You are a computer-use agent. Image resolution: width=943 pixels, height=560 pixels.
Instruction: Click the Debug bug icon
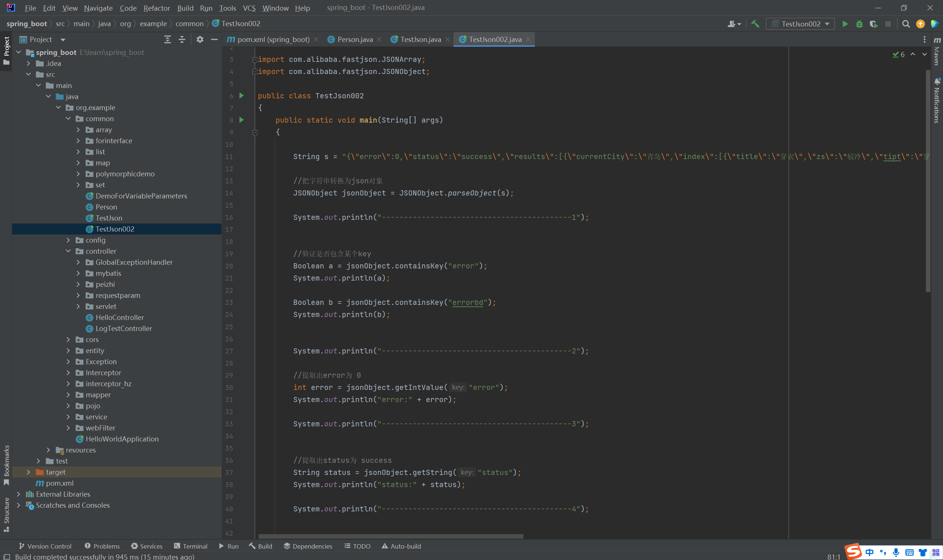click(x=859, y=24)
